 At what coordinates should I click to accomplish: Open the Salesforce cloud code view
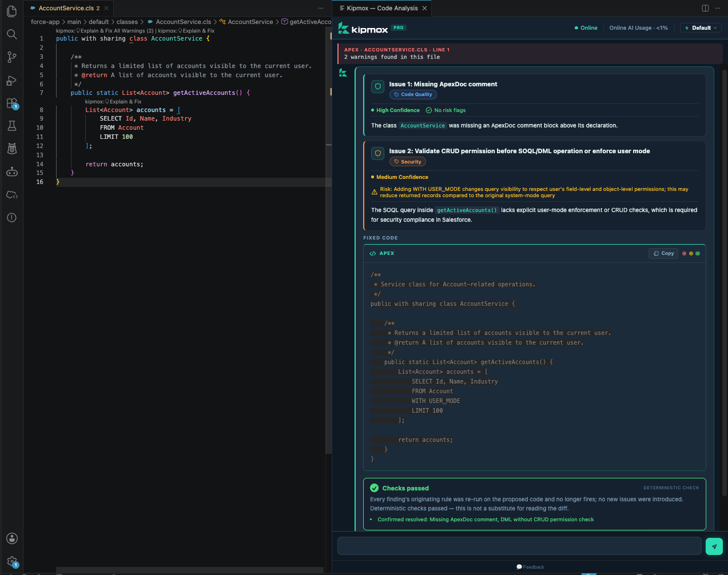pyautogui.click(x=11, y=195)
